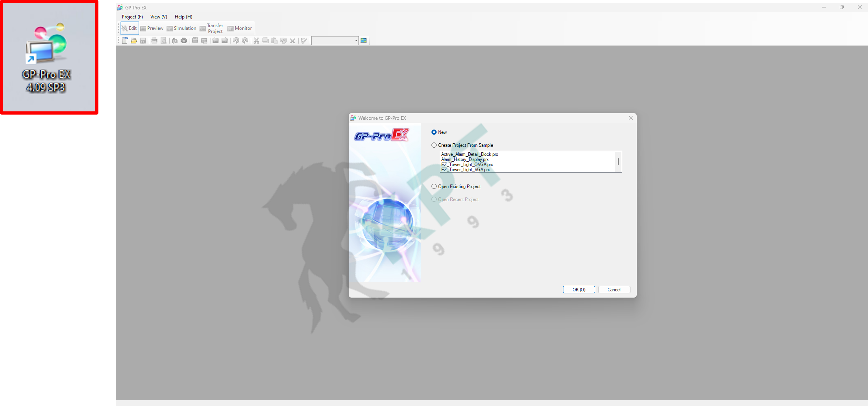Image resolution: width=868 pixels, height=406 pixels.
Task: Click the blue screen image icon
Action: click(x=364, y=41)
